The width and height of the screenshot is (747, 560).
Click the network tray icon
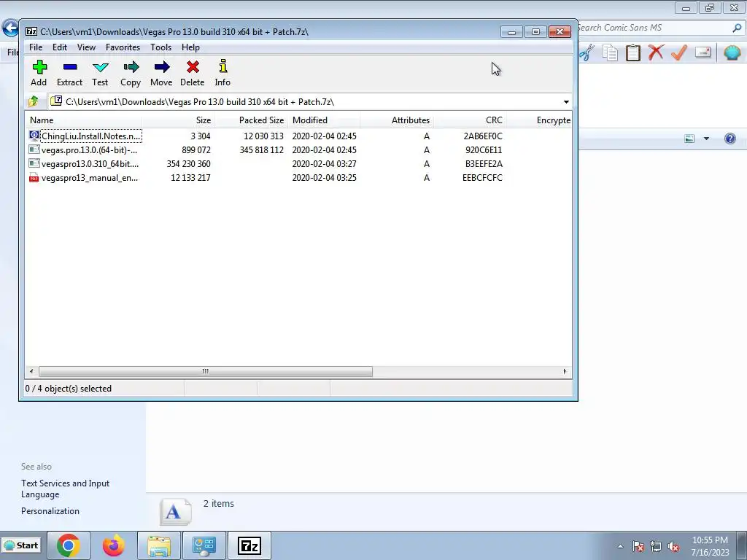656,546
